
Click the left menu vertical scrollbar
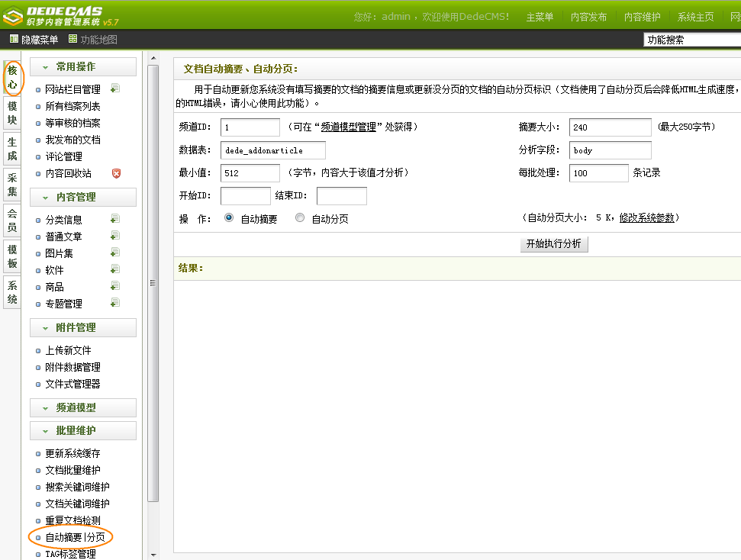(153, 282)
